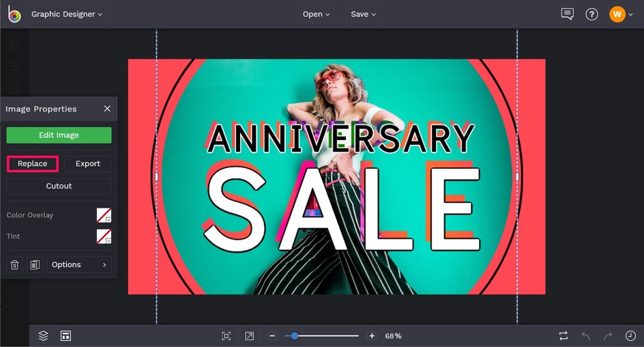644x347 pixels.
Task: Open the user account avatar W
Action: point(617,14)
